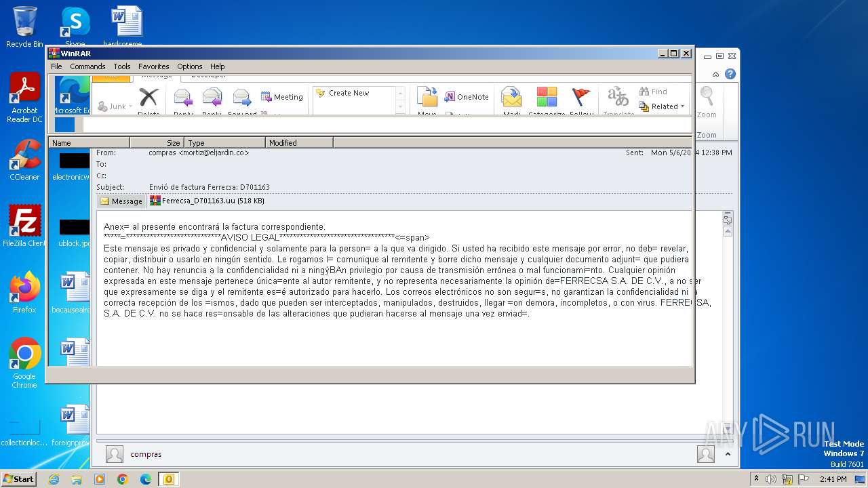Open Google Chrome desktop icon
868x488 pixels.
[24, 363]
